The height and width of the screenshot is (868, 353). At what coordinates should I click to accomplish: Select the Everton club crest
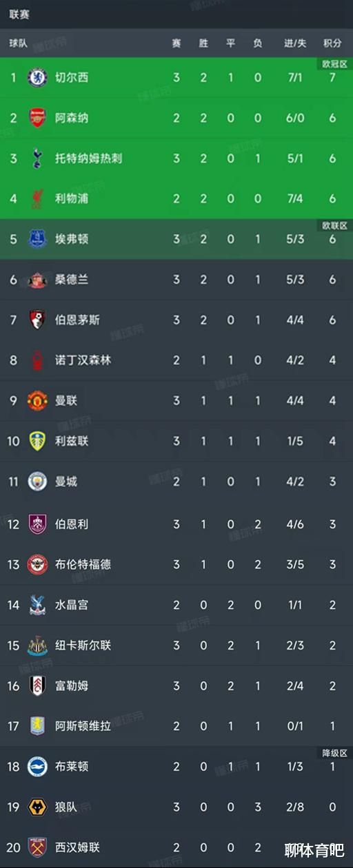(x=37, y=239)
